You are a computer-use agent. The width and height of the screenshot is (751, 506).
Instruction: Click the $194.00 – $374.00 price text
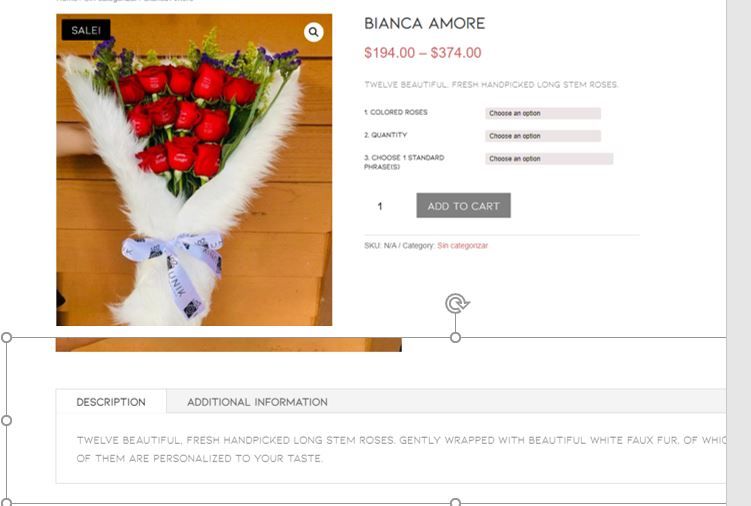[x=423, y=53]
